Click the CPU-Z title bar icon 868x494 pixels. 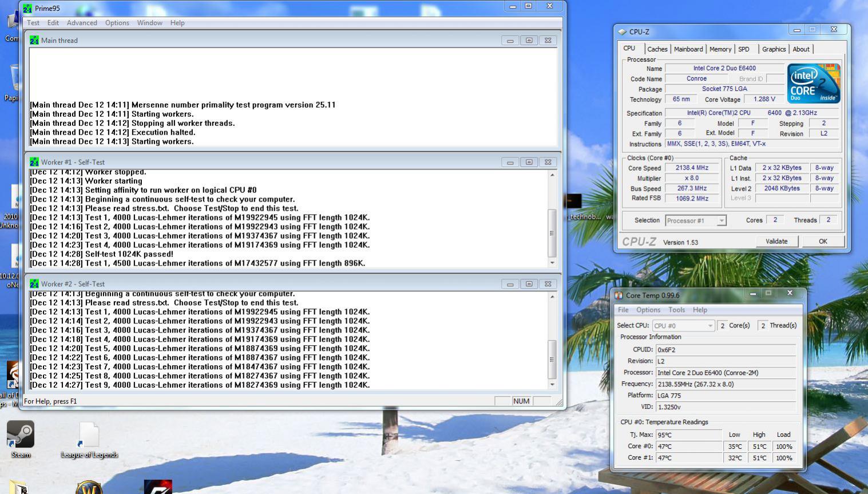point(623,32)
